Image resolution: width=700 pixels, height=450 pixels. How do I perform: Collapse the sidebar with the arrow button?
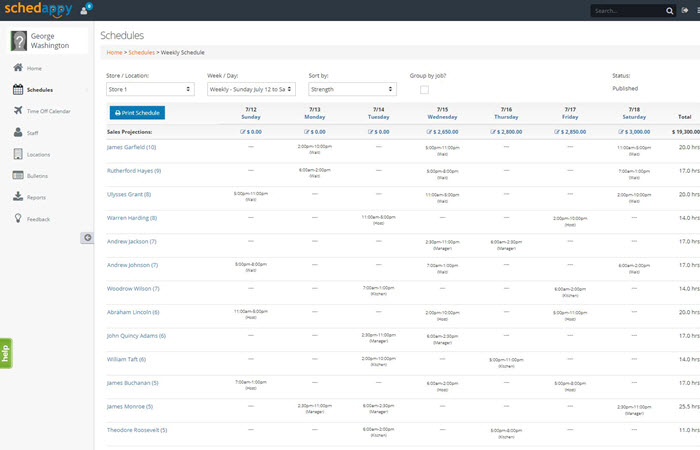coord(87,237)
